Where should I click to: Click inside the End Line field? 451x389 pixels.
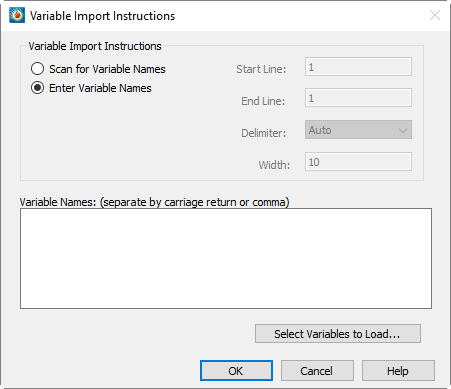click(x=358, y=98)
